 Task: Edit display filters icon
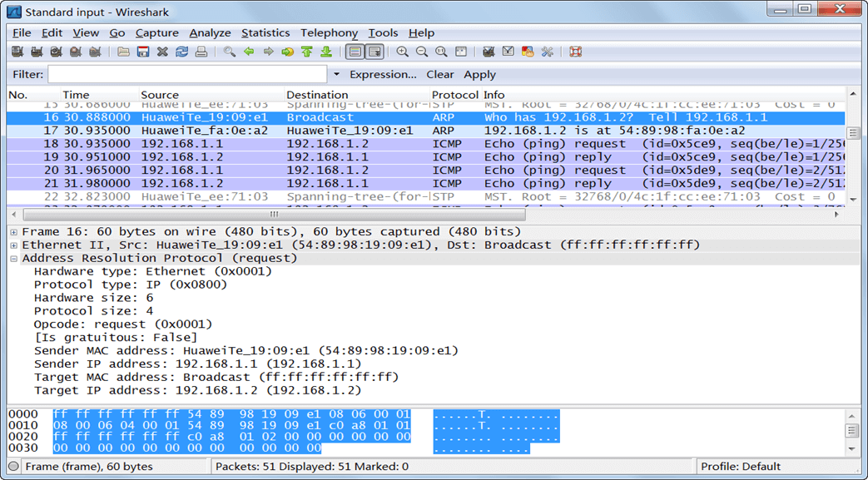[508, 52]
